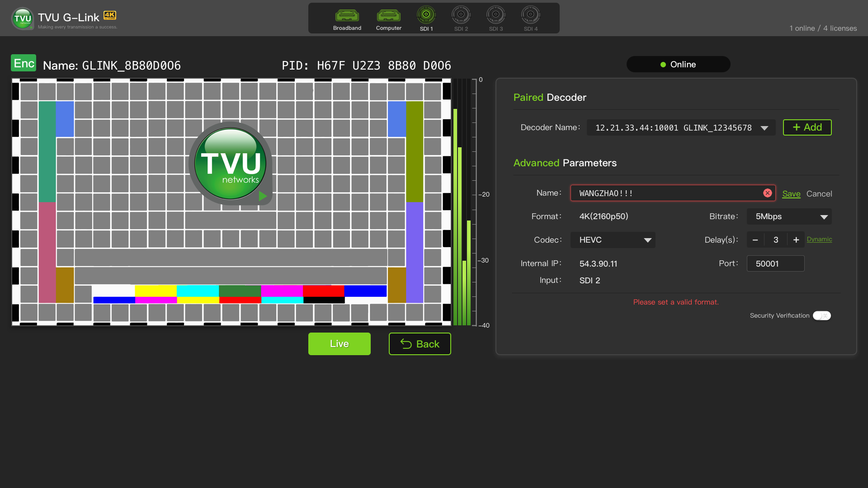The image size is (868, 488).
Task: Toggle the Security Verification switch
Action: 821,315
